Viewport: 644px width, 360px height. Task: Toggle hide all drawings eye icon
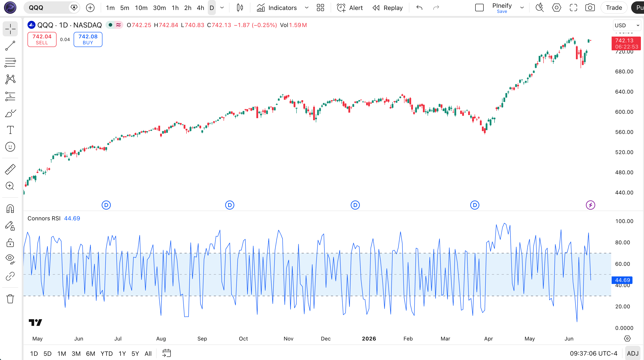coord(10,259)
